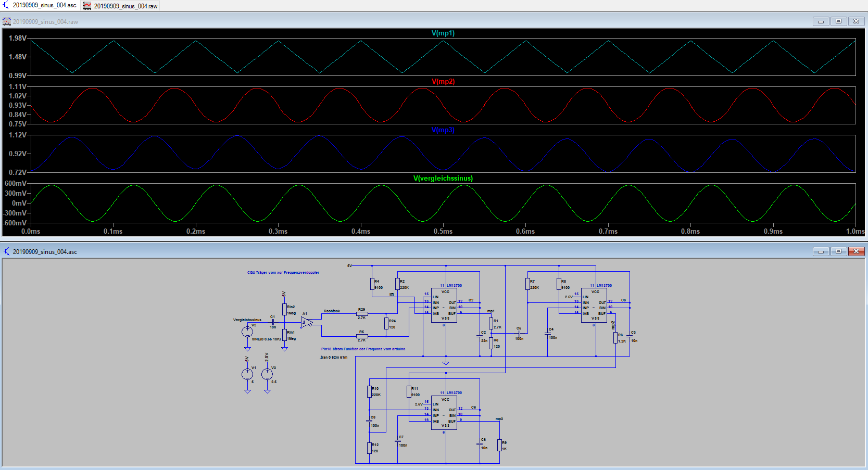Click the mp2 net label in the schematic
The width and height of the screenshot is (868, 470).
(x=613, y=325)
